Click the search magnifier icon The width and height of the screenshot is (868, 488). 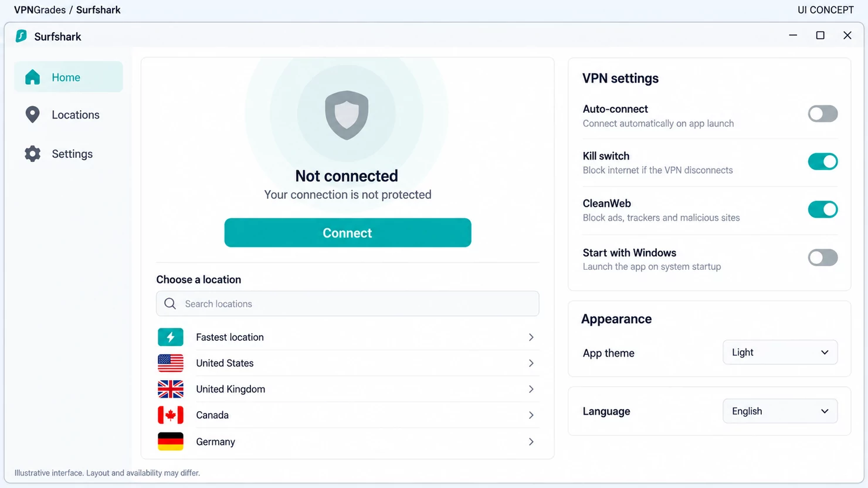170,303
